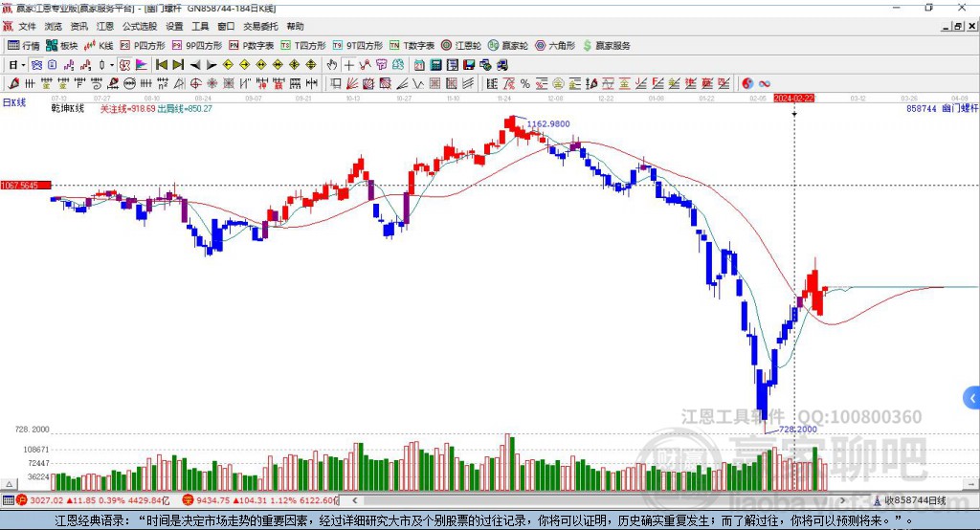The image size is (980, 530).
Task: Expand the blue side panel chevron
Action: [x=972, y=398]
